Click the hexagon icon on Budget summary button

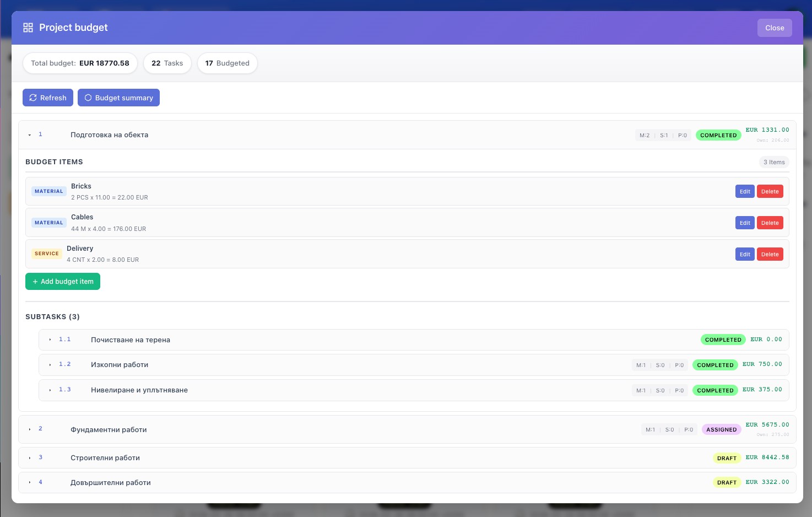(88, 98)
